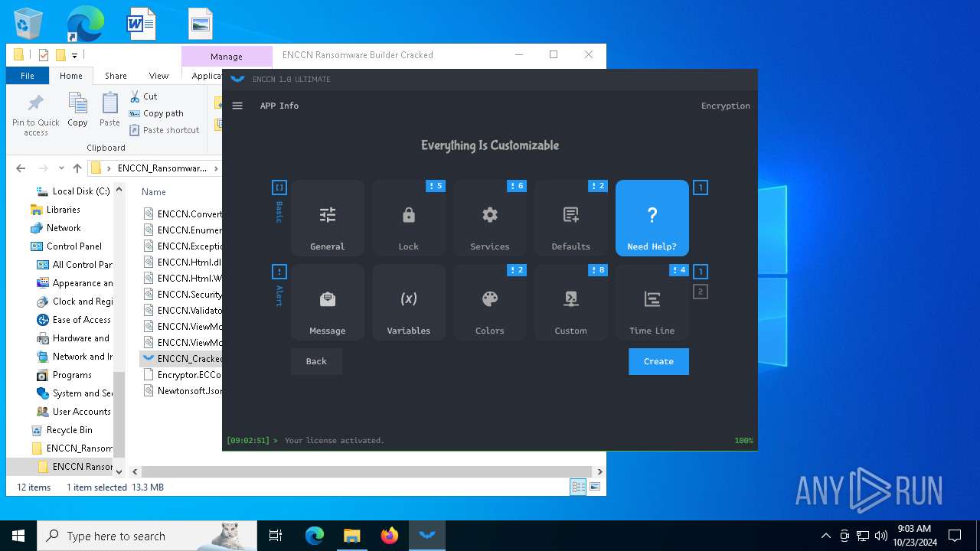Open the Lock settings tile
The width and height of the screenshot is (980, 551).
point(409,217)
